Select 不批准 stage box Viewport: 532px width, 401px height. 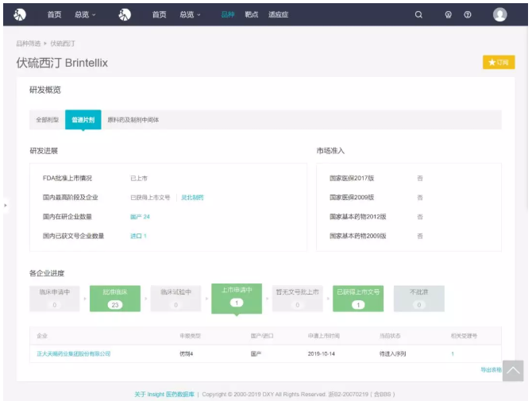click(x=419, y=299)
